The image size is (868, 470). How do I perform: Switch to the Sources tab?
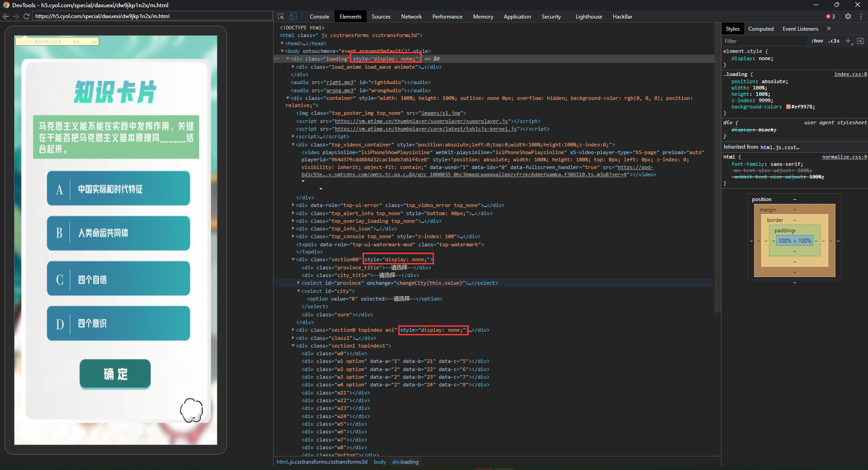[x=381, y=16]
